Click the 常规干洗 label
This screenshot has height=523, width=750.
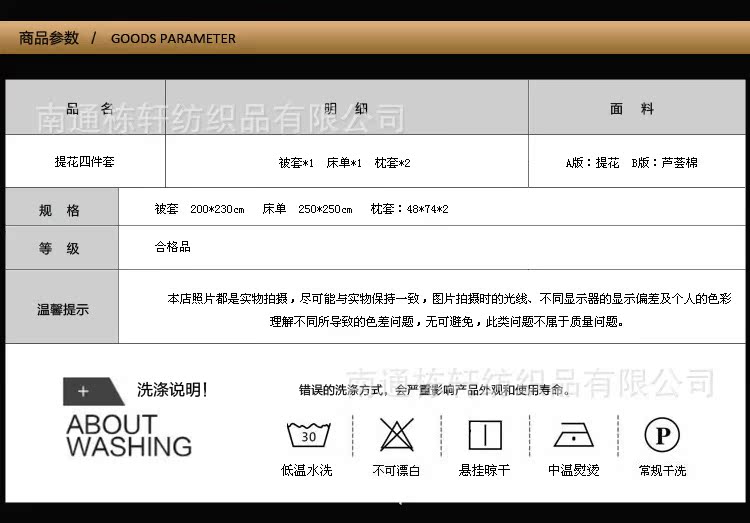662,470
